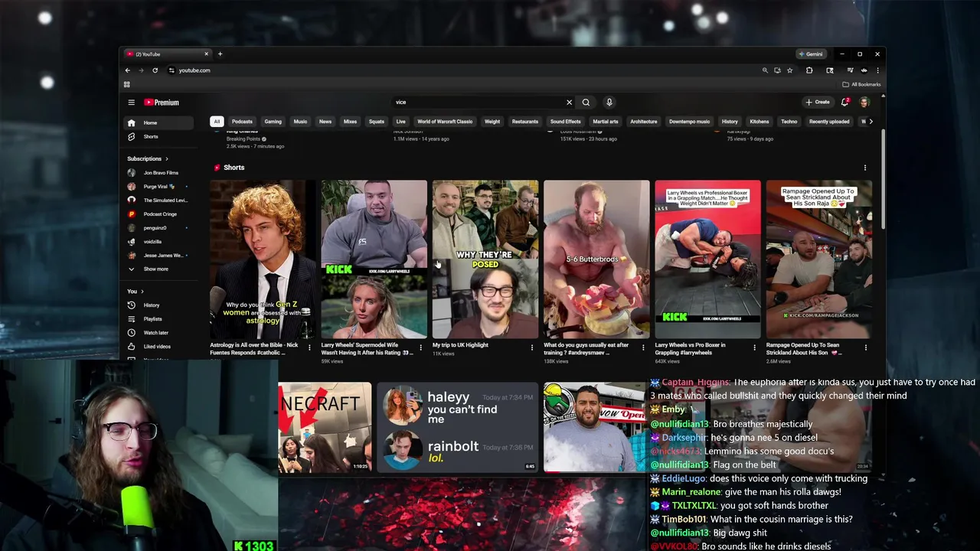980x551 pixels.
Task: Open options for the Rampage Sean Strickland short
Action: click(866, 348)
